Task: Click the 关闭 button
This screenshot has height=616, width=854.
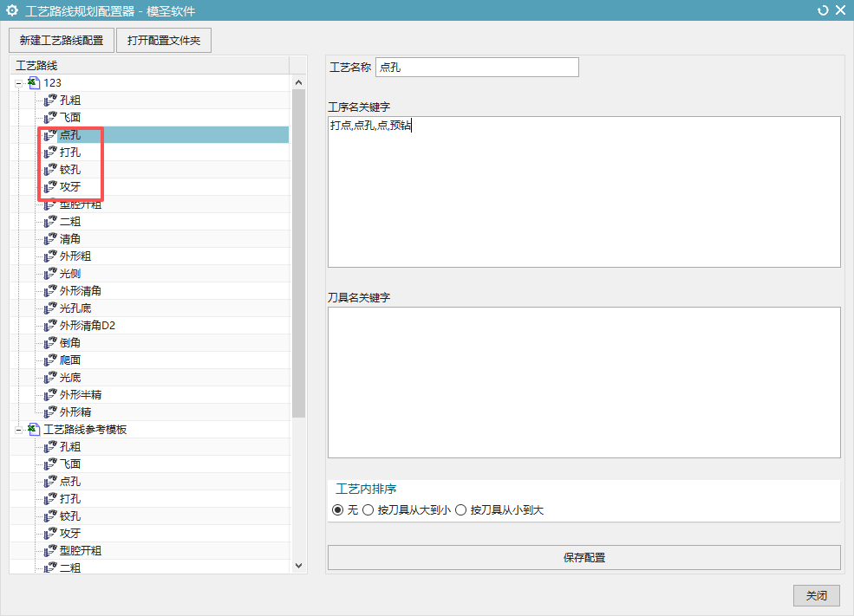Action: [817, 595]
